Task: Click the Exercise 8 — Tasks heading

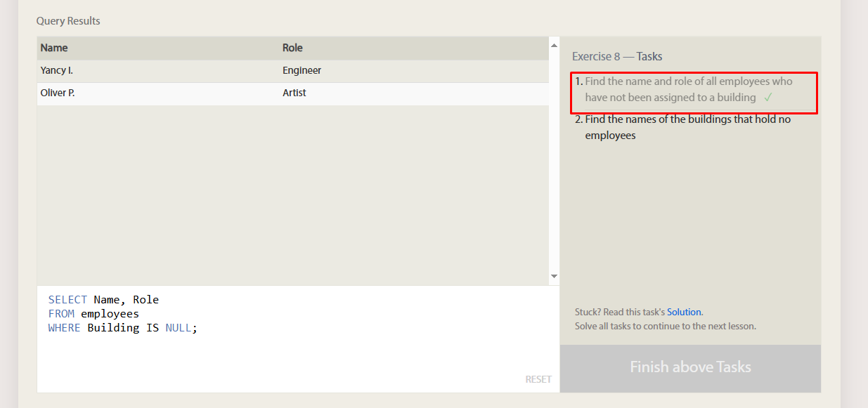Action: coord(617,57)
